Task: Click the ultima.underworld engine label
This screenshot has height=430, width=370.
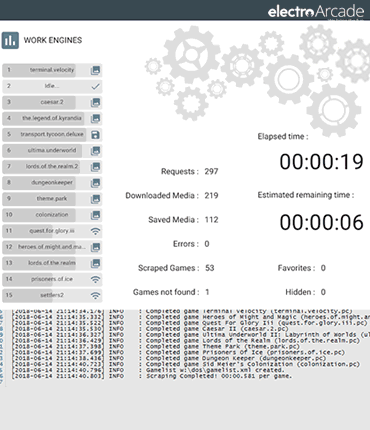Action: tap(52, 150)
